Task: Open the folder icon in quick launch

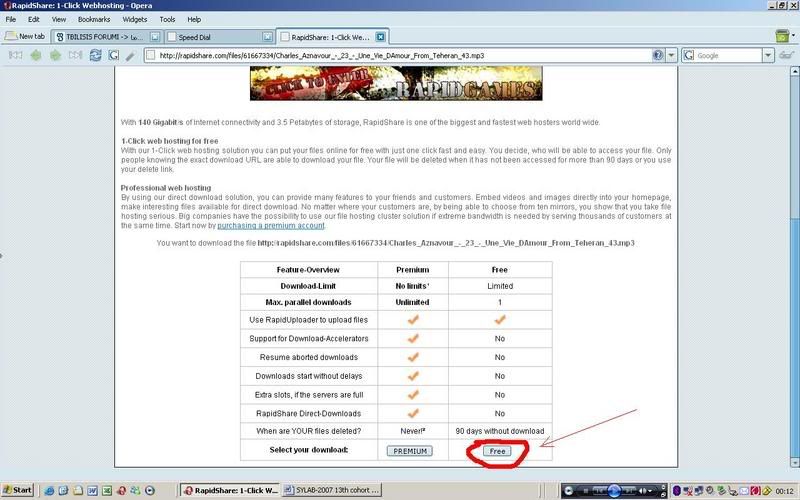Action: pos(78,491)
